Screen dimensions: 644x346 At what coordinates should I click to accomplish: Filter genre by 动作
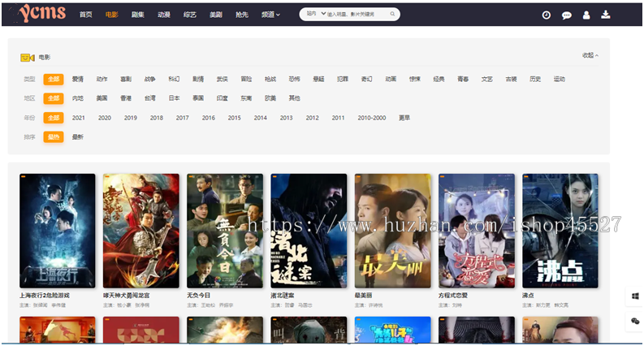click(x=102, y=79)
